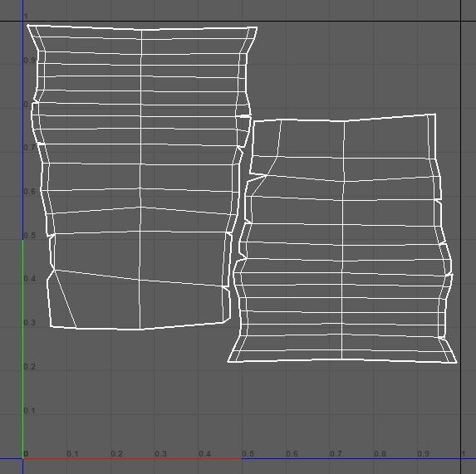The image size is (476, 474).
Task: Click '0.7' on the horizontal U axis
Action: [336, 454]
